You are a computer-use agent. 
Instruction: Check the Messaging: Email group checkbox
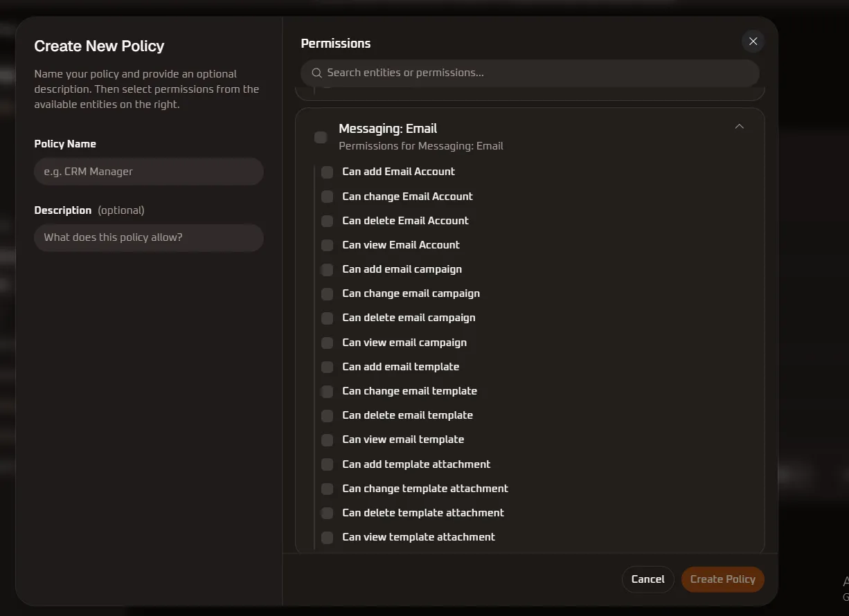pos(321,137)
